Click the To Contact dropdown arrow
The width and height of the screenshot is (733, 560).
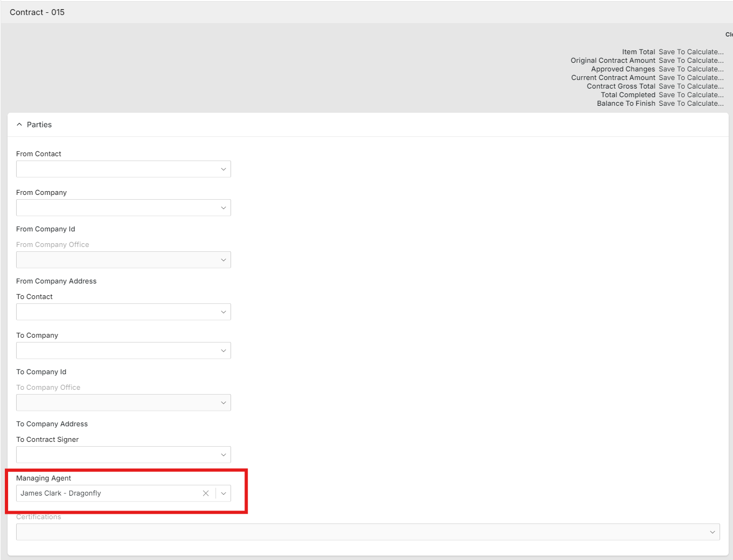[x=224, y=312]
